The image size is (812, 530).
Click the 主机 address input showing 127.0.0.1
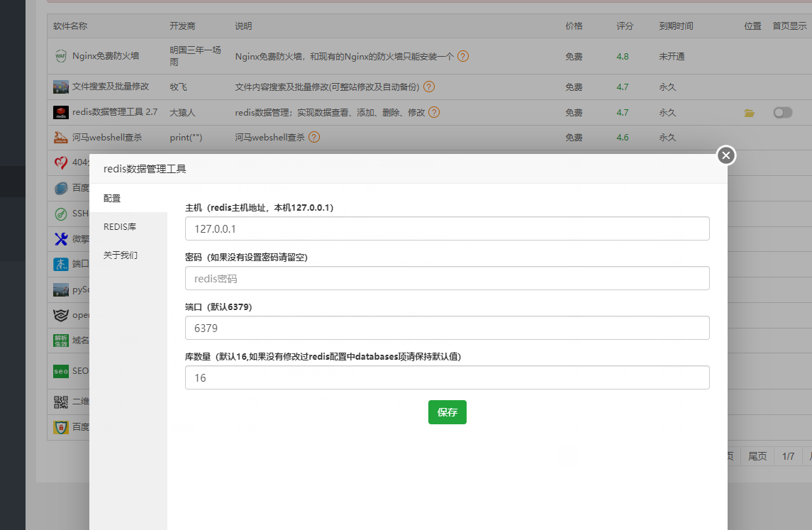point(447,228)
